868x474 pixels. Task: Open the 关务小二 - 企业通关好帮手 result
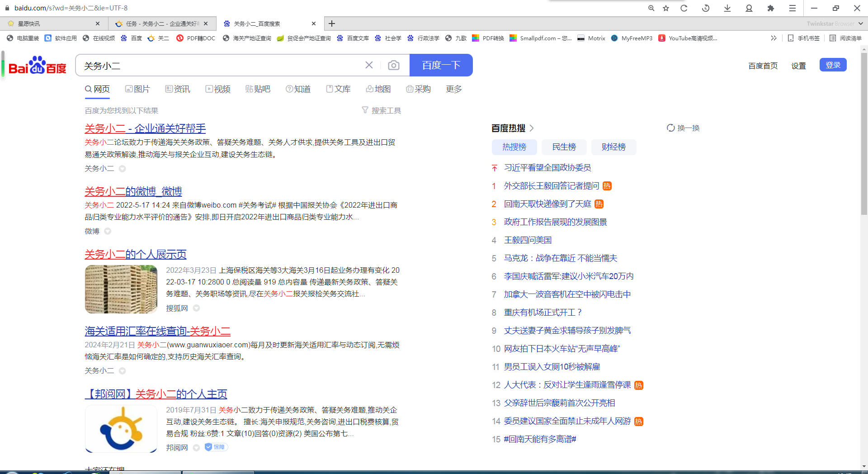click(145, 128)
